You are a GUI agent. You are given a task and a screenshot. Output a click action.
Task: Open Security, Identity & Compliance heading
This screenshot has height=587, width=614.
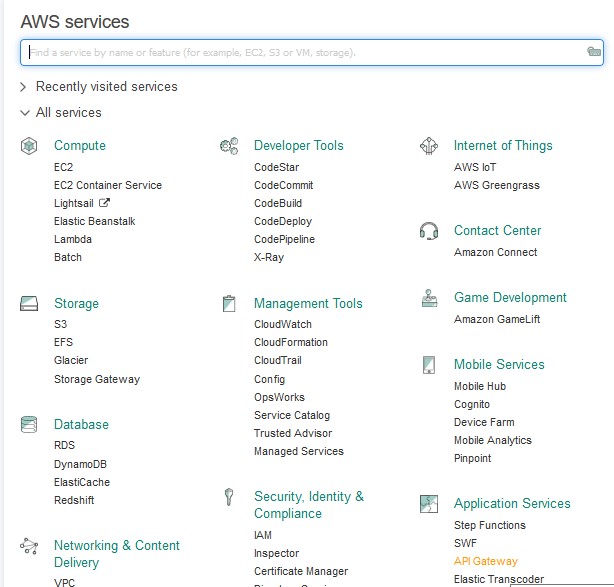coord(309,505)
